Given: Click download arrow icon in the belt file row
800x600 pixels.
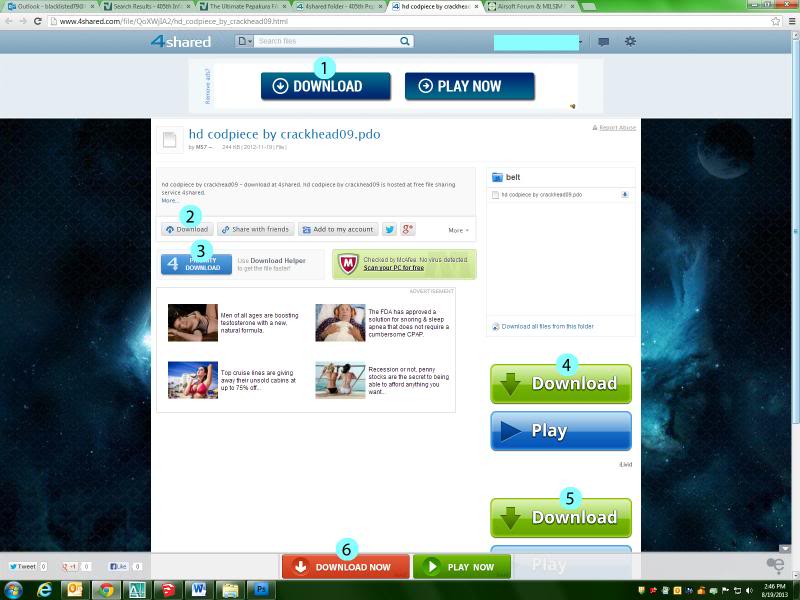Looking at the screenshot, I should click(x=624, y=195).
